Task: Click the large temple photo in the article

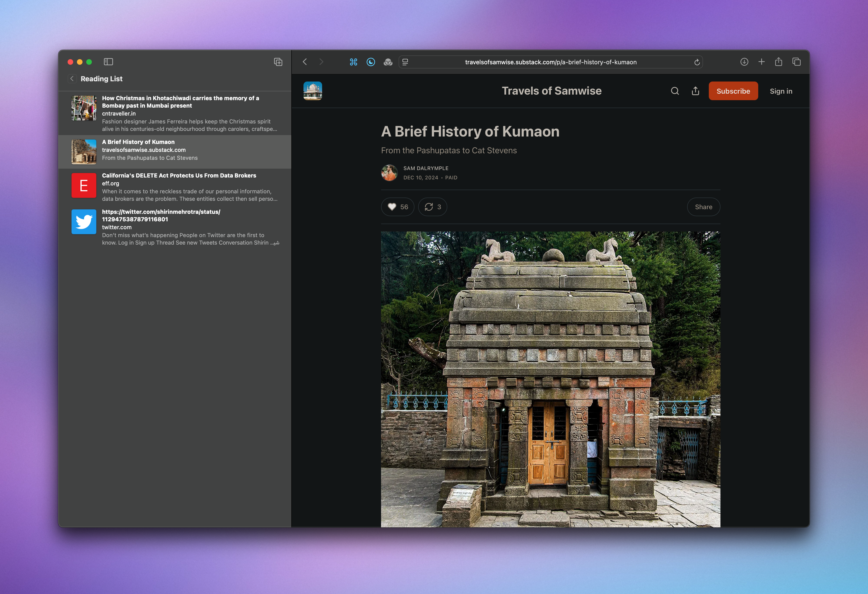Action: click(550, 379)
